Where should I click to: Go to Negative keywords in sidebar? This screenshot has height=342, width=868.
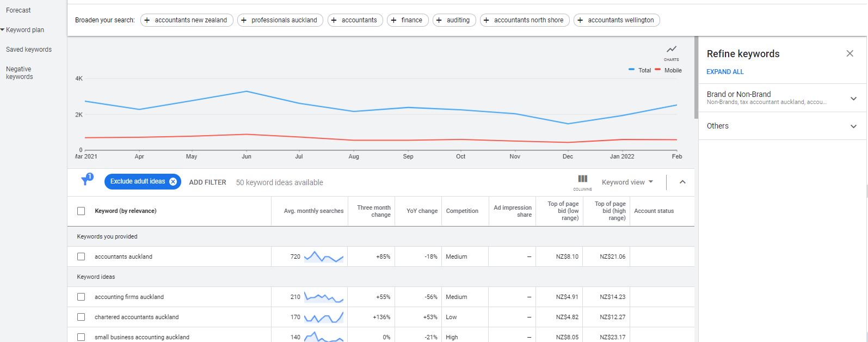pyautogui.click(x=20, y=73)
